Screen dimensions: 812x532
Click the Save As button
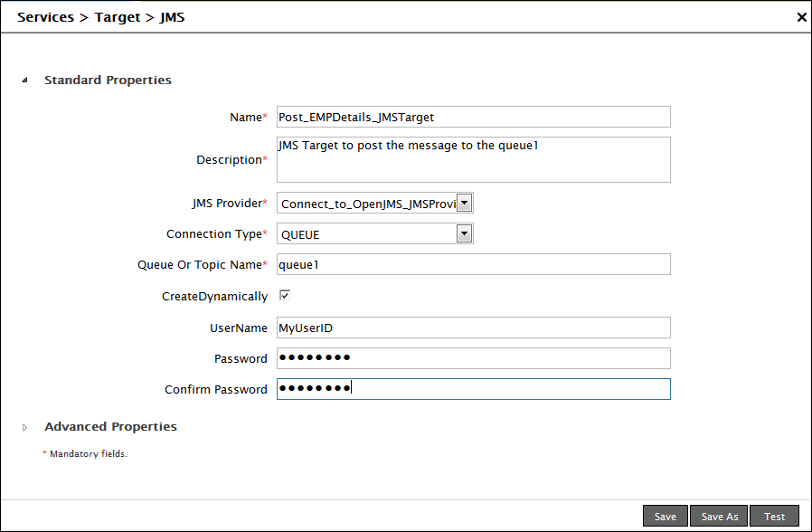[720, 516]
